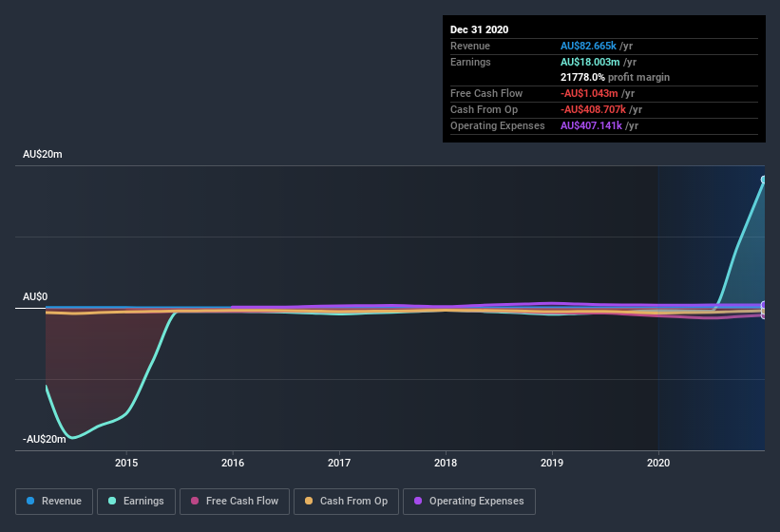Click the teal Earnings endpoint marker on chart
The image size is (780, 532).
coord(764,180)
